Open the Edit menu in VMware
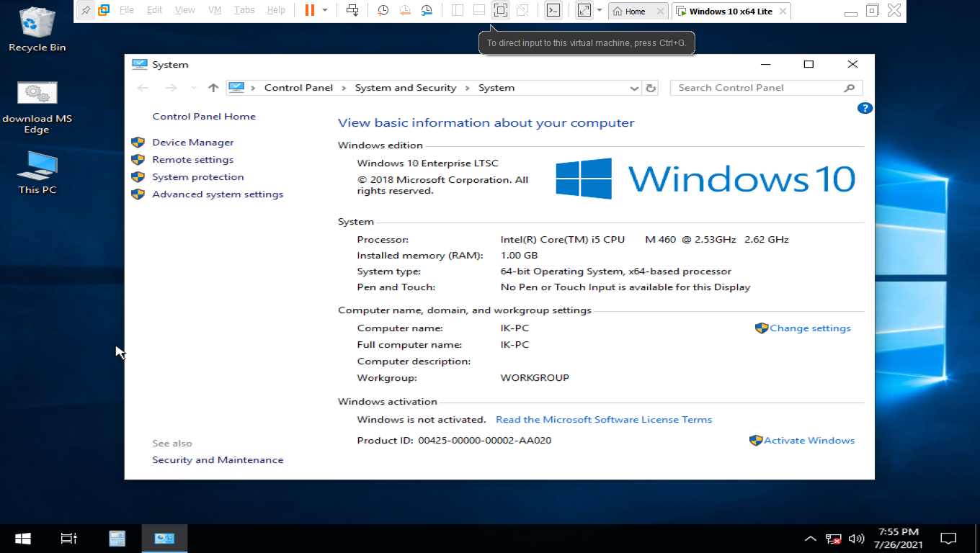 [154, 10]
